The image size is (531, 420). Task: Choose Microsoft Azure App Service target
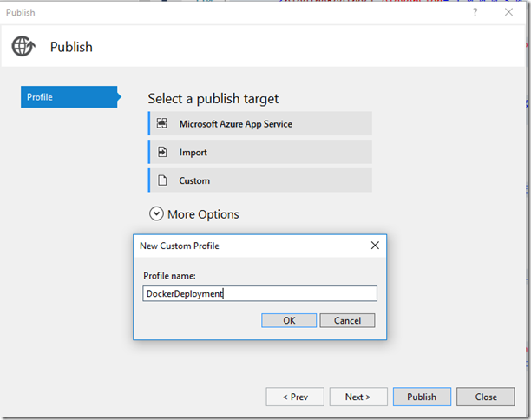(x=260, y=123)
